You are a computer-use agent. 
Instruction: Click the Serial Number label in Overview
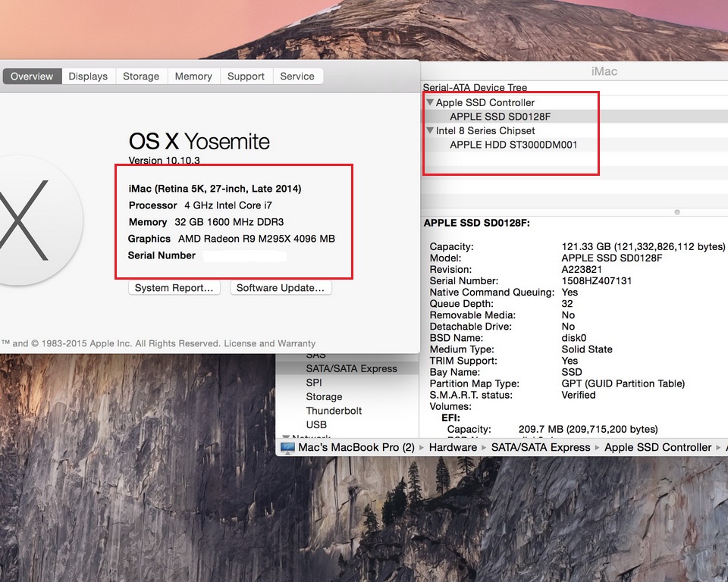click(162, 255)
